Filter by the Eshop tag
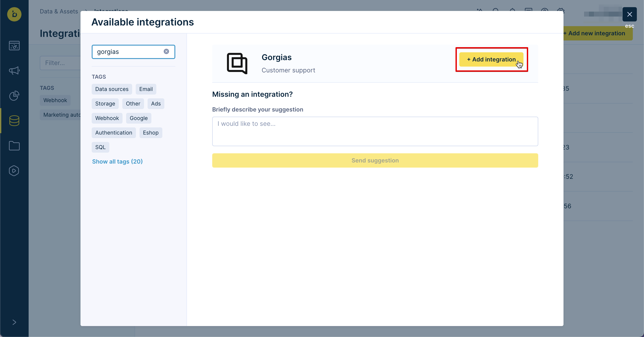Image resolution: width=644 pixels, height=337 pixels. pyautogui.click(x=151, y=133)
